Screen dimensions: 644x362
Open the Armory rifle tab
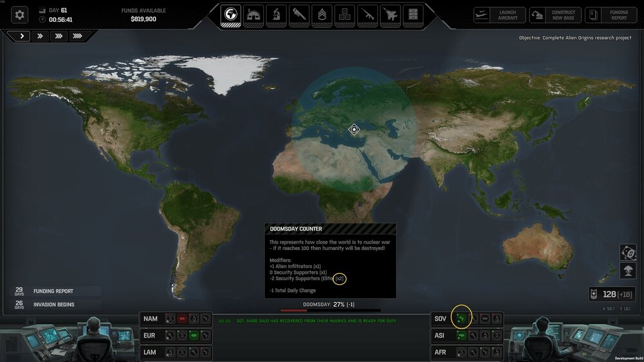368,15
